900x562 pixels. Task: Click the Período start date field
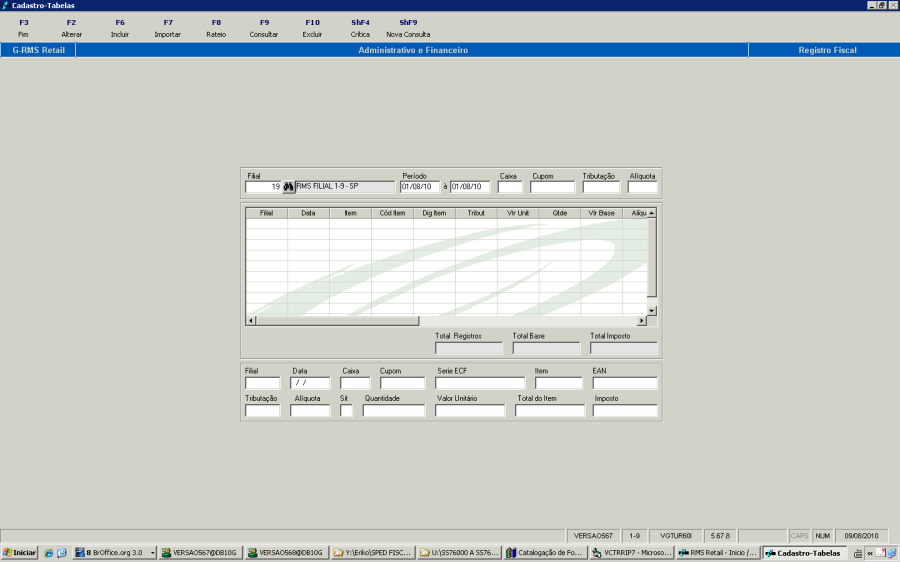click(x=420, y=187)
